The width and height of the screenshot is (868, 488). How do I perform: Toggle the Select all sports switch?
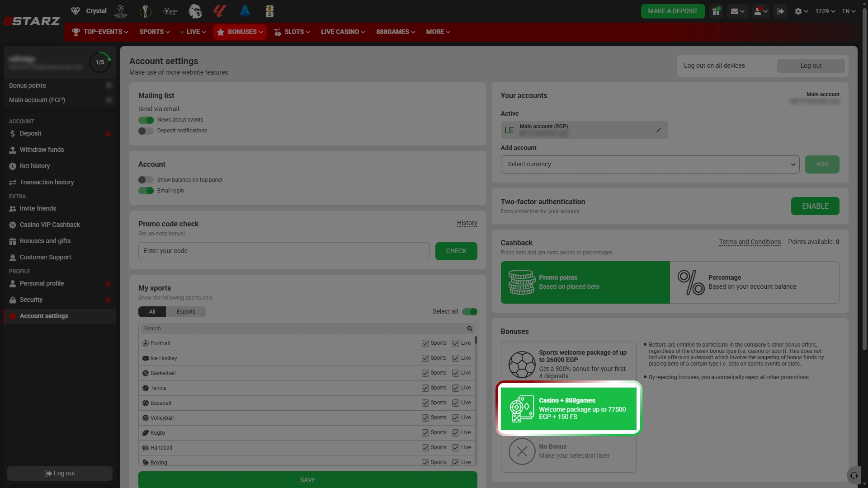pos(470,312)
